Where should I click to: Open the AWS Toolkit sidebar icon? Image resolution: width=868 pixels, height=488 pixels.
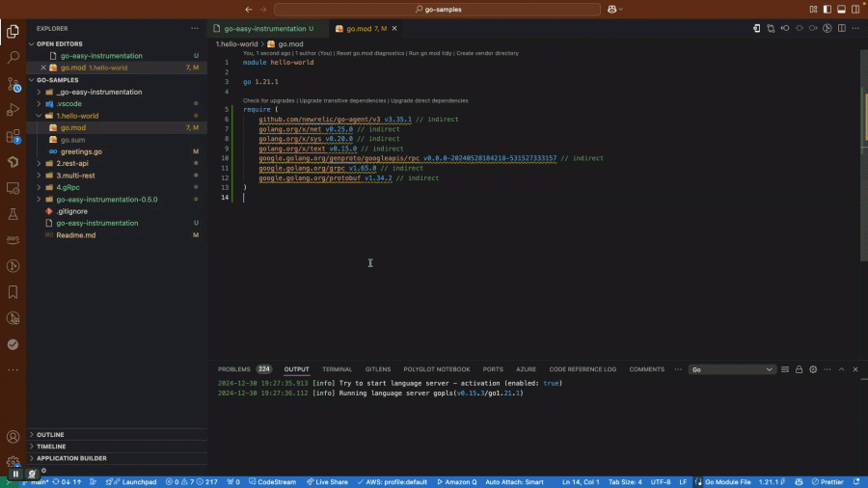coord(14,240)
